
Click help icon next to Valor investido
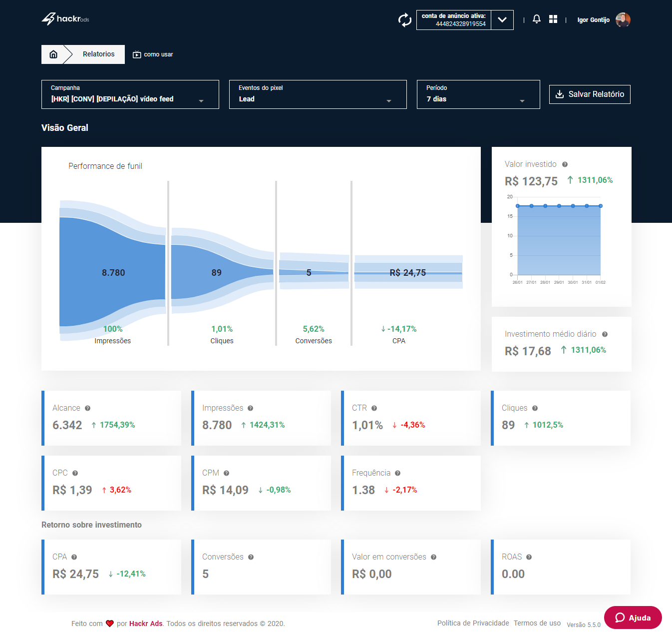pyautogui.click(x=565, y=164)
